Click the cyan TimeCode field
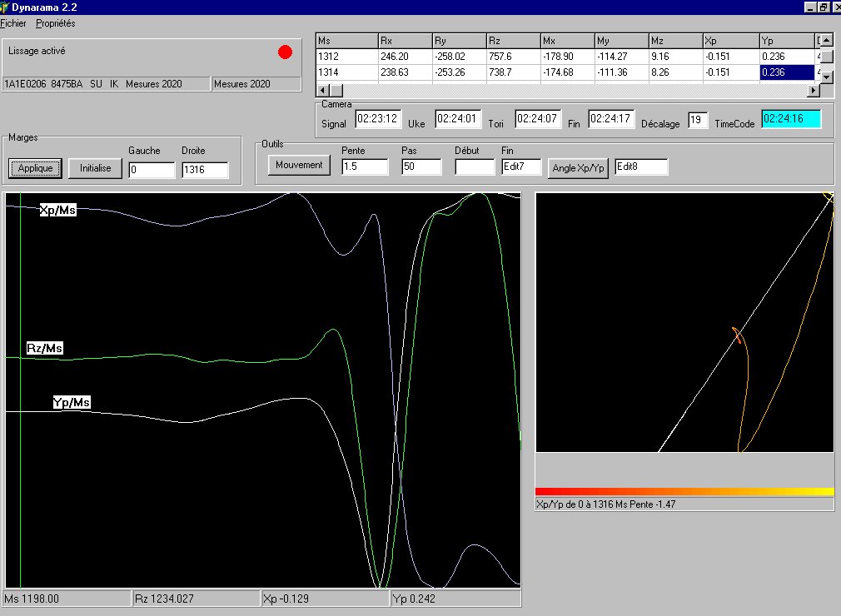Image resolution: width=841 pixels, height=616 pixels. (791, 119)
